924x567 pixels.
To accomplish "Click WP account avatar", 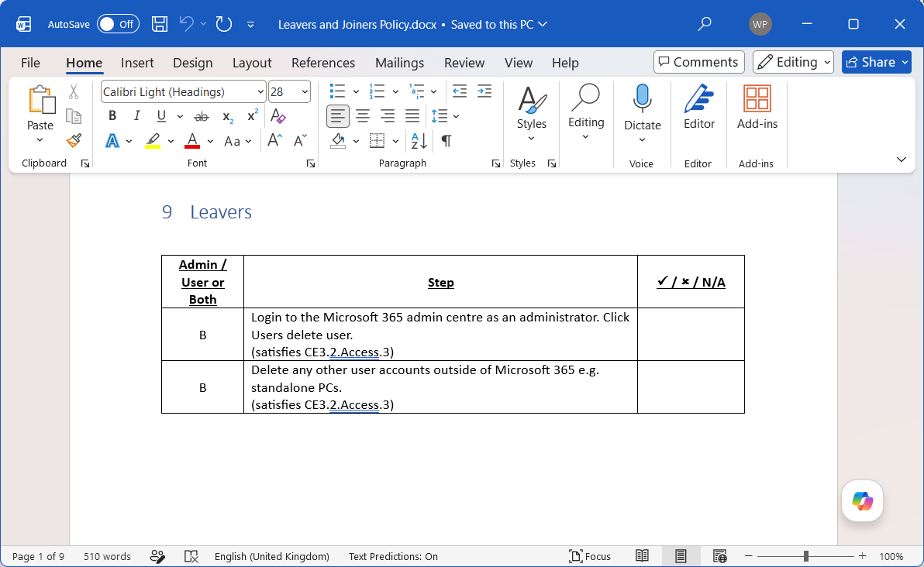I will click(760, 24).
